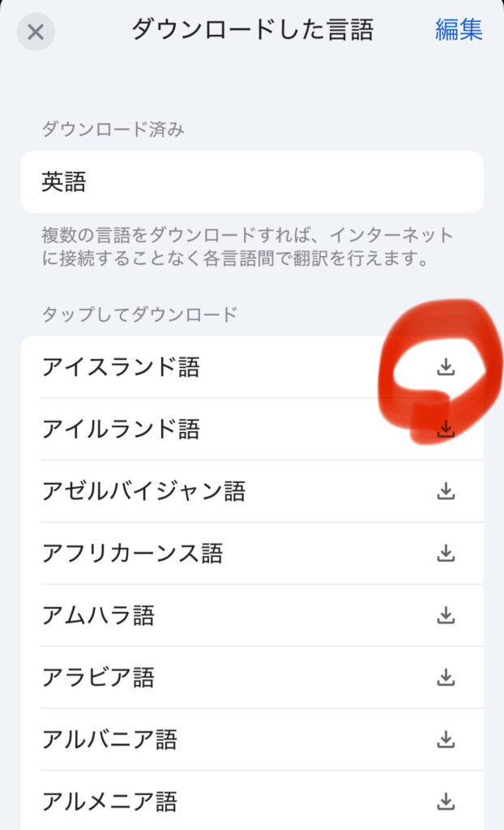Click the download icon beside アムハラ語

[446, 615]
